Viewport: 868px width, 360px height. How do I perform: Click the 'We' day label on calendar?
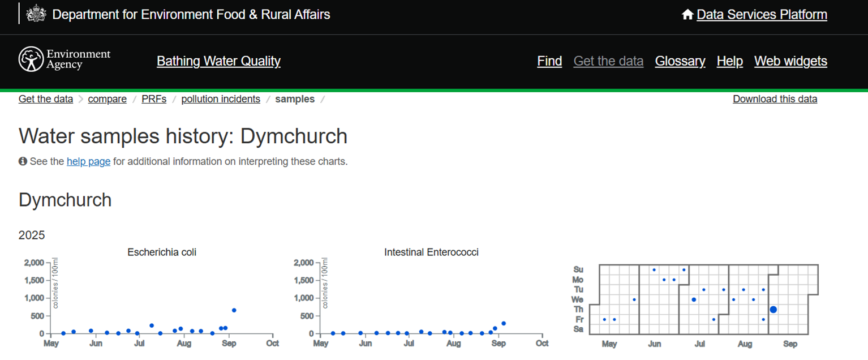pos(577,299)
